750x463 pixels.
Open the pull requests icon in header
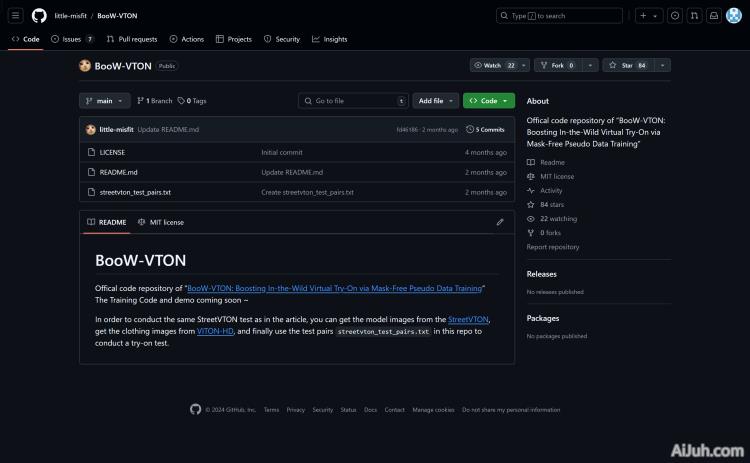pyautogui.click(x=695, y=16)
